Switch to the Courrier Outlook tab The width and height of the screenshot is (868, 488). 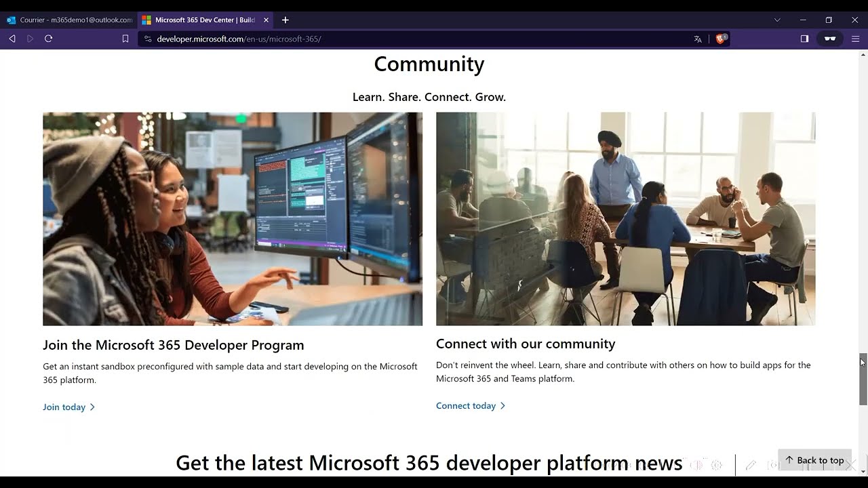(x=69, y=20)
